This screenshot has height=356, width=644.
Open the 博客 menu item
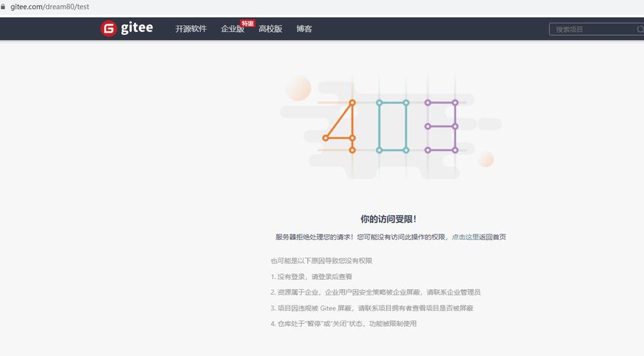304,28
